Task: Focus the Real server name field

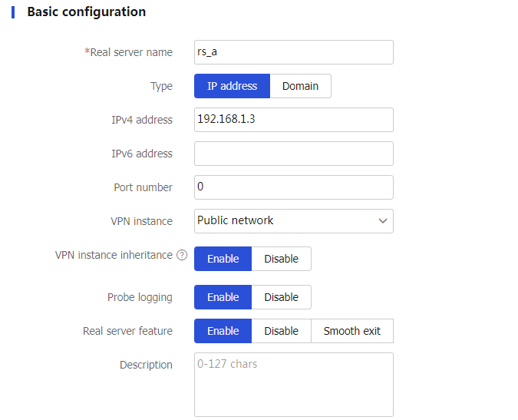Action: pyautogui.click(x=294, y=52)
